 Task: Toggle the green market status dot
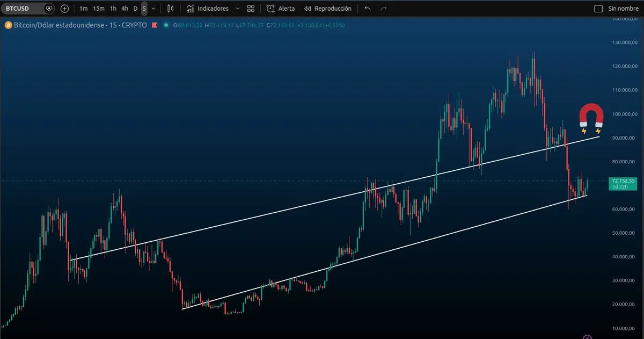pyautogui.click(x=166, y=25)
